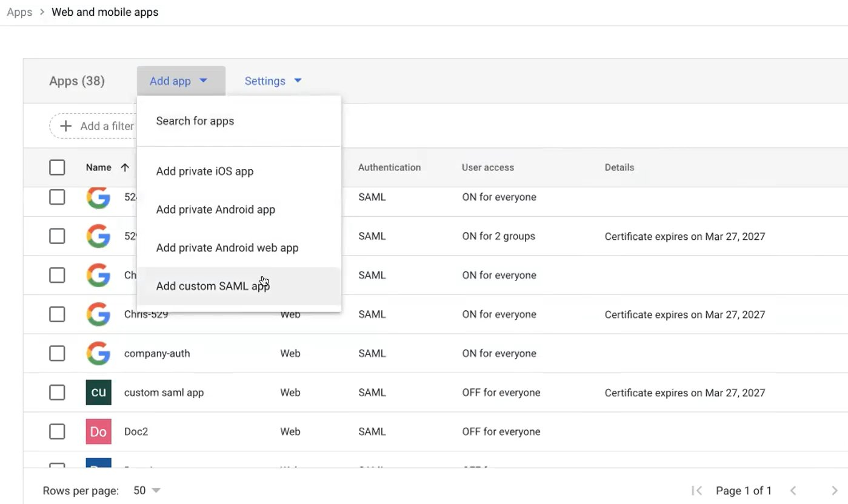
Task: Jump to the first page icon
Action: (x=697, y=490)
